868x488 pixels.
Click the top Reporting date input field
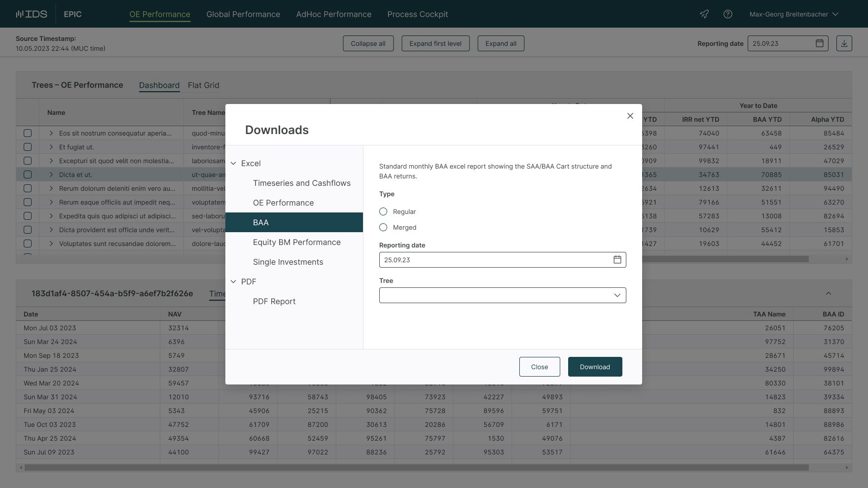788,43
